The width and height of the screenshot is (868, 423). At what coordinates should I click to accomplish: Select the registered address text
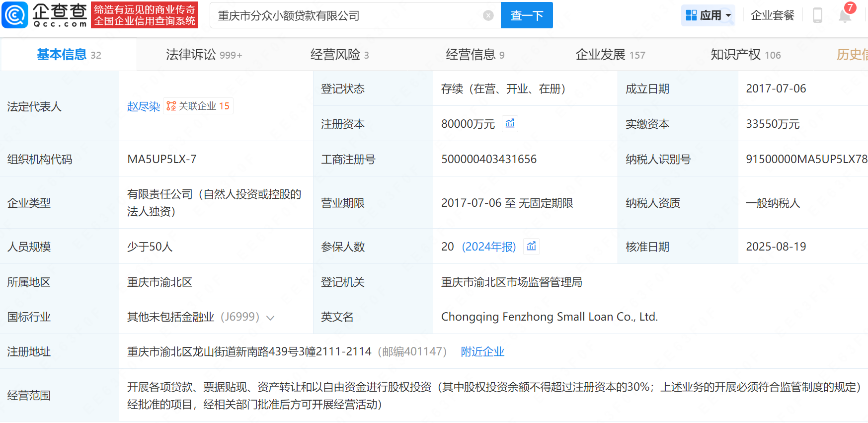coord(249,351)
